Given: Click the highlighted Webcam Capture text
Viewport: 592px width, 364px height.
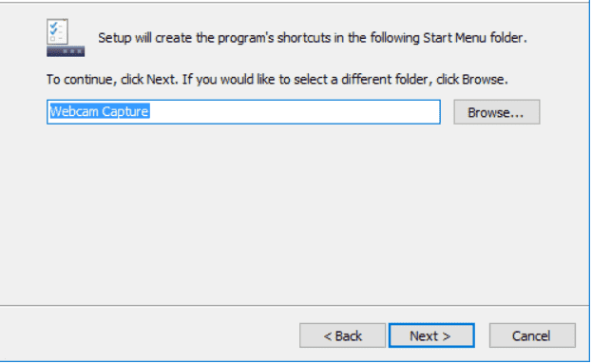Looking at the screenshot, I should click(100, 111).
